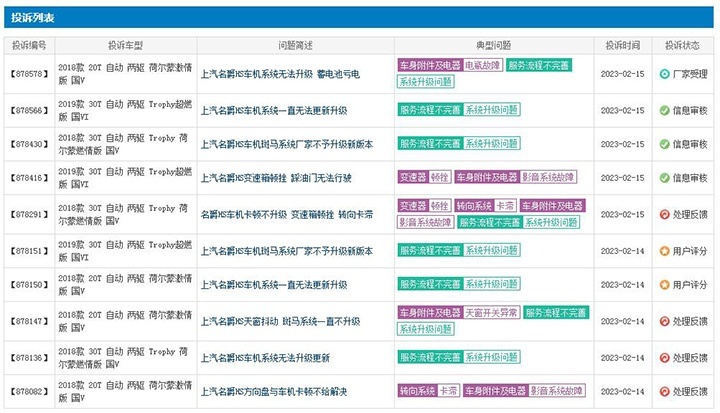Click the 天窗开关异常 tag in row 878147

[491, 313]
